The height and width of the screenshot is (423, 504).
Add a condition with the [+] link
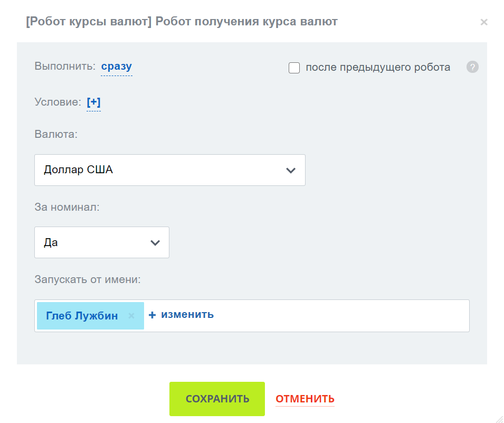click(x=93, y=102)
